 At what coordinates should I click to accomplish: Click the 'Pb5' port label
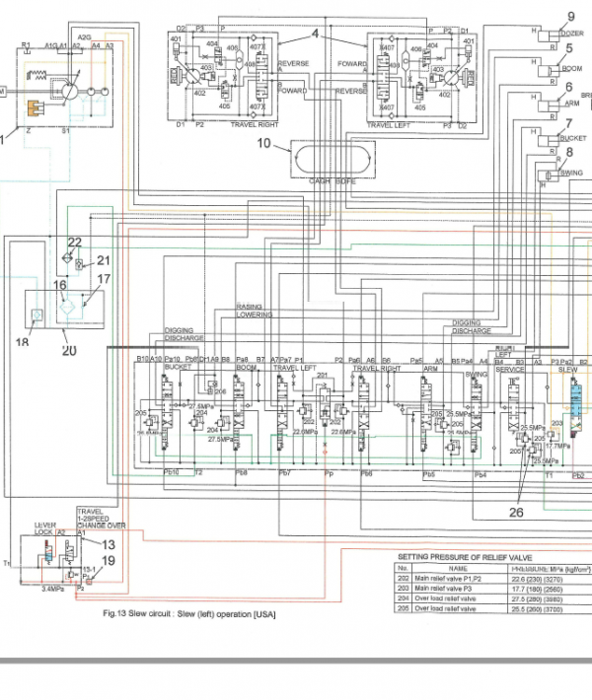point(428,474)
